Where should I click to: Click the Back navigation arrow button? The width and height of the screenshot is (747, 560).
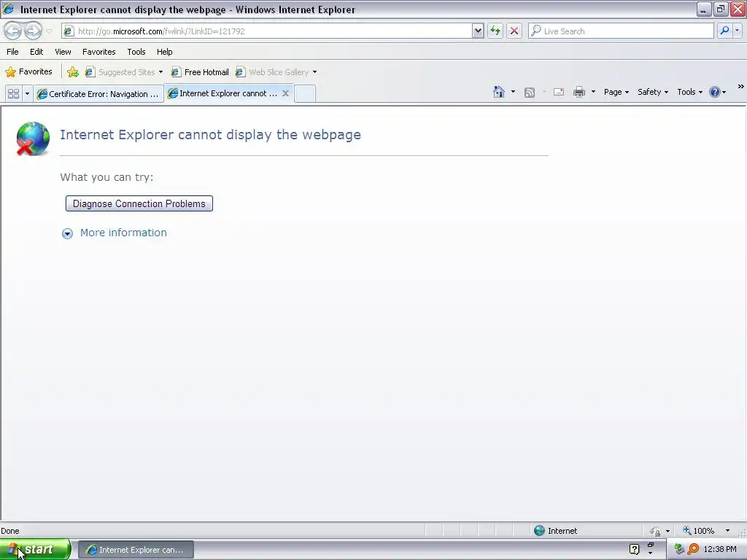click(13, 31)
